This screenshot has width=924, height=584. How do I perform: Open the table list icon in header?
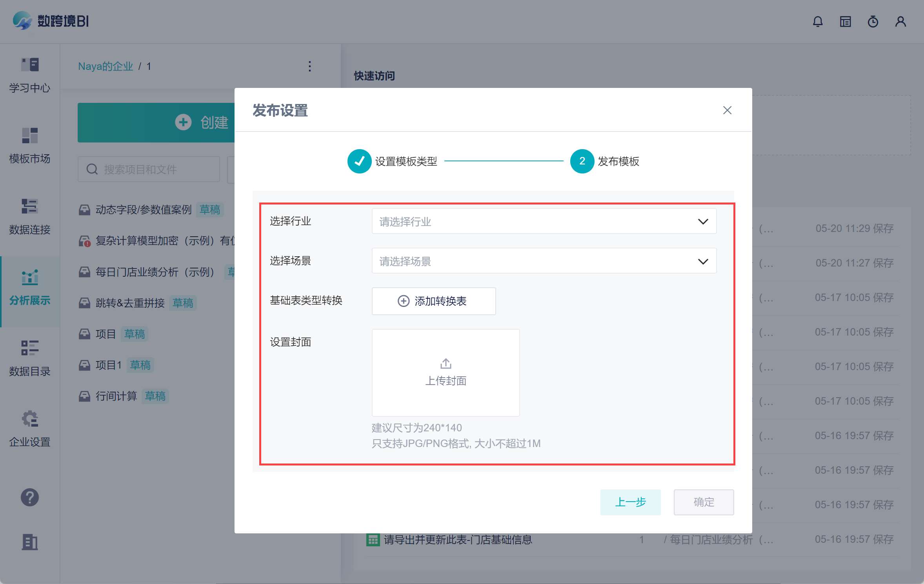[845, 22]
